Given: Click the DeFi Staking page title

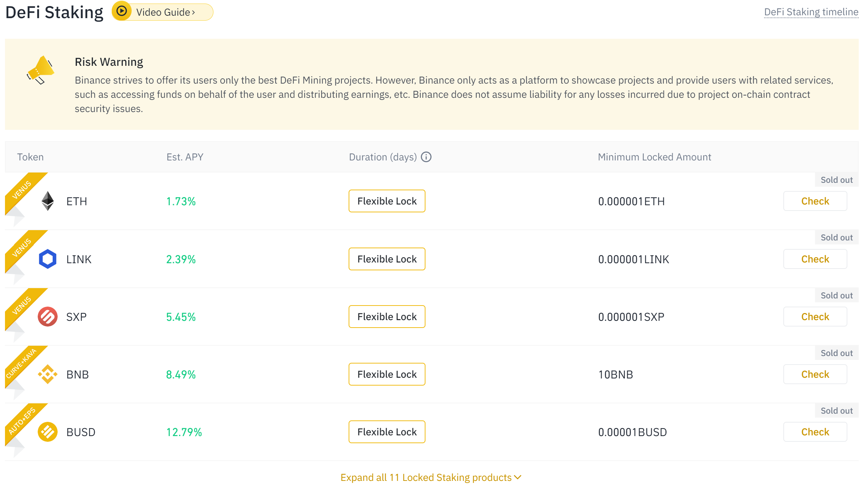Looking at the screenshot, I should click(54, 12).
